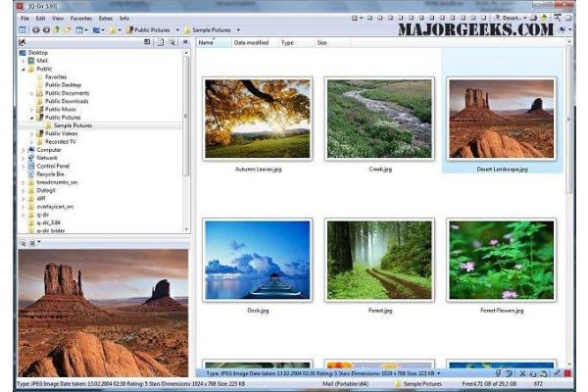
Task: Select Forest Flowers.jpg thumbnail
Action: pos(502,261)
